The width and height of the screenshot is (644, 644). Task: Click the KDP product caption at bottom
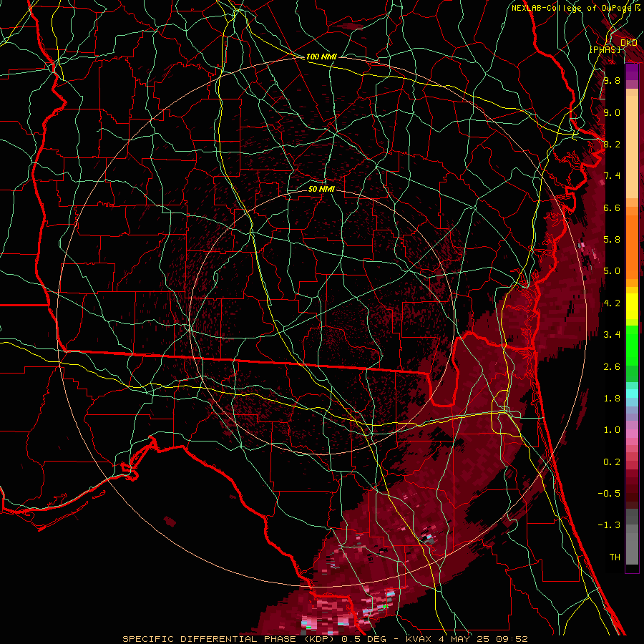pyautogui.click(x=325, y=639)
